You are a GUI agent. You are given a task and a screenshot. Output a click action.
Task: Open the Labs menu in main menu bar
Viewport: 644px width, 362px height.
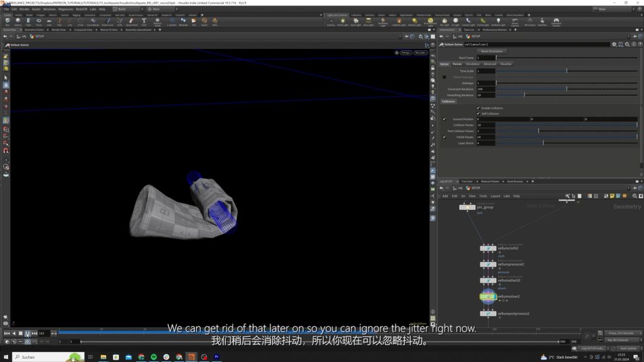pos(93,9)
